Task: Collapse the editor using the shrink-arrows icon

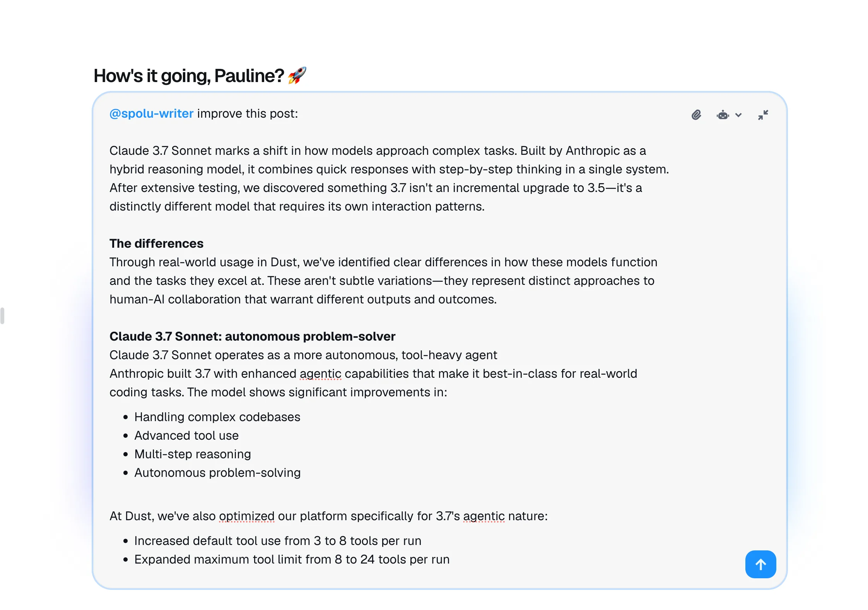Action: click(763, 115)
